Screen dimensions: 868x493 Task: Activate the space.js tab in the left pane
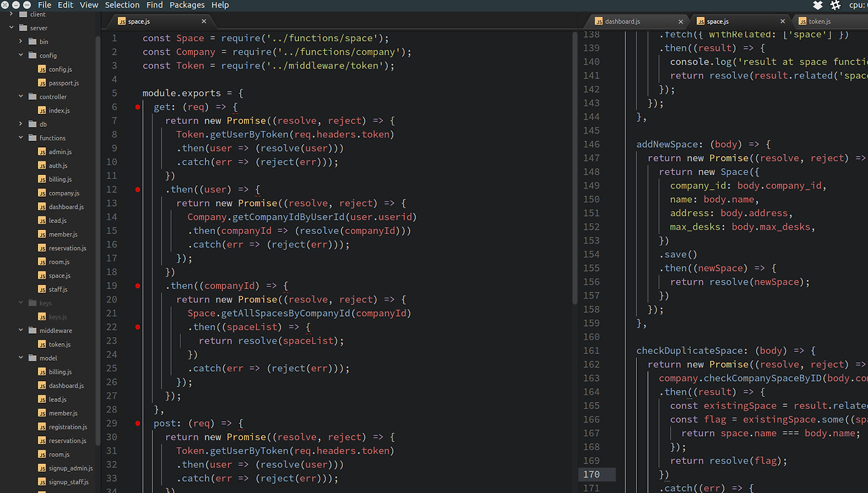(161, 21)
